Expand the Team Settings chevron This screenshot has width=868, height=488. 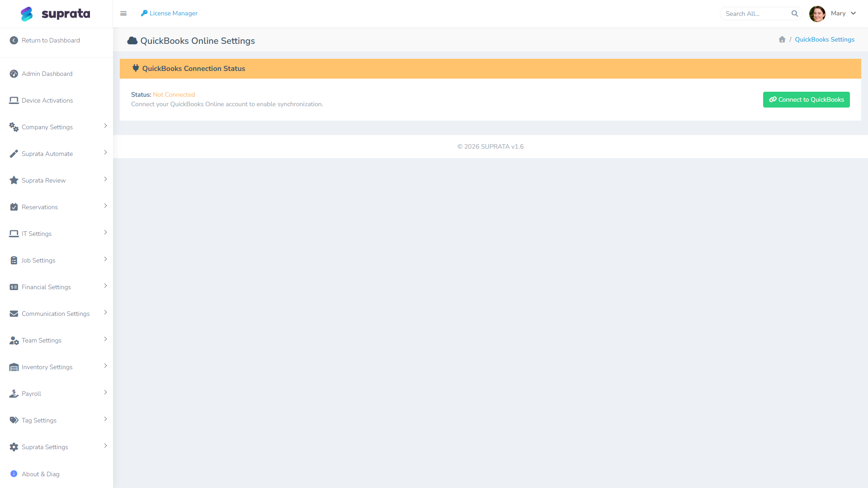click(105, 339)
